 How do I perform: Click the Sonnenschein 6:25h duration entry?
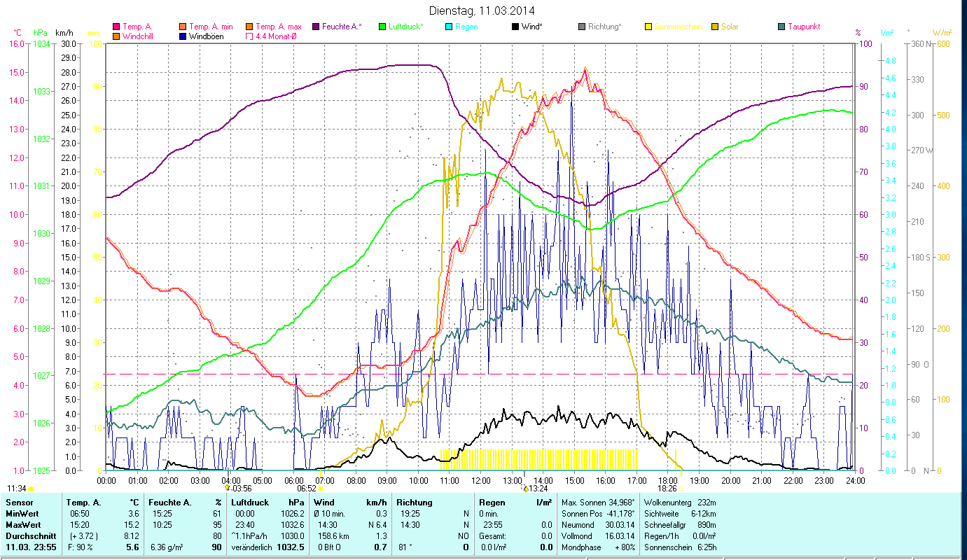(x=679, y=547)
